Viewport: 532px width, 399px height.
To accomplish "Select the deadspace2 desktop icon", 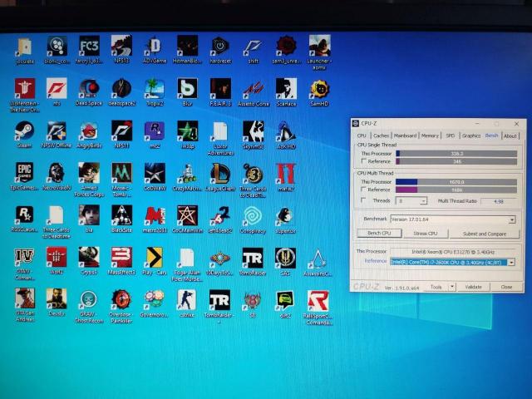I will 121,92.
